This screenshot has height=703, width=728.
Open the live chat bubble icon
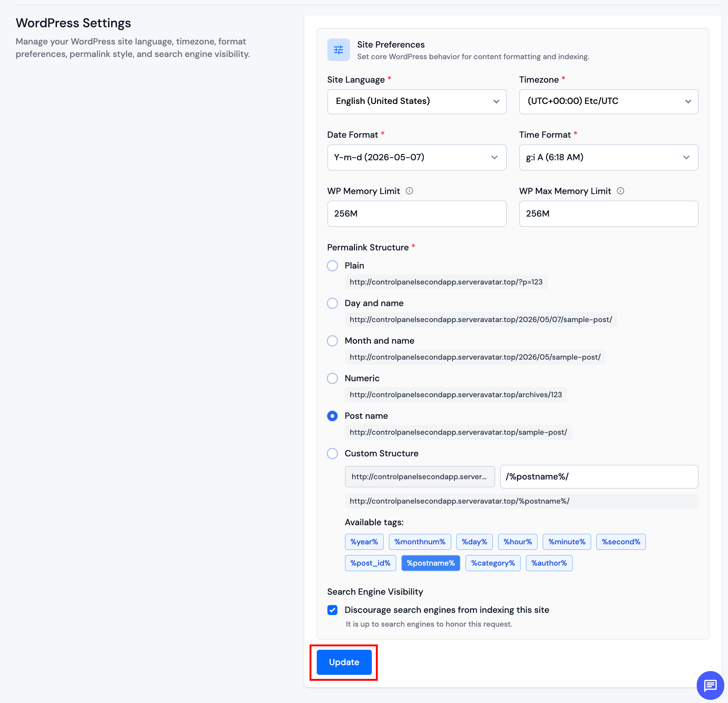710,685
